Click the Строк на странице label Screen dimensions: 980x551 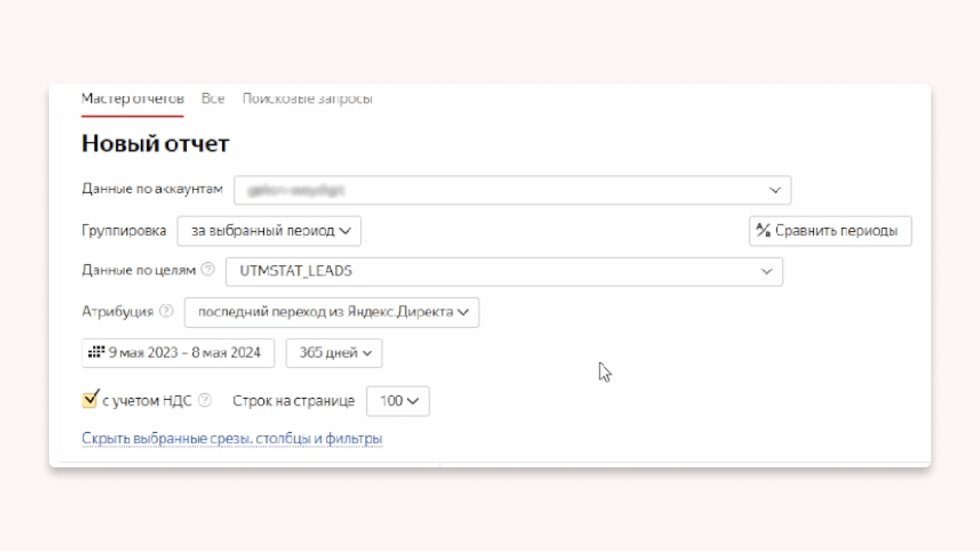click(x=293, y=401)
